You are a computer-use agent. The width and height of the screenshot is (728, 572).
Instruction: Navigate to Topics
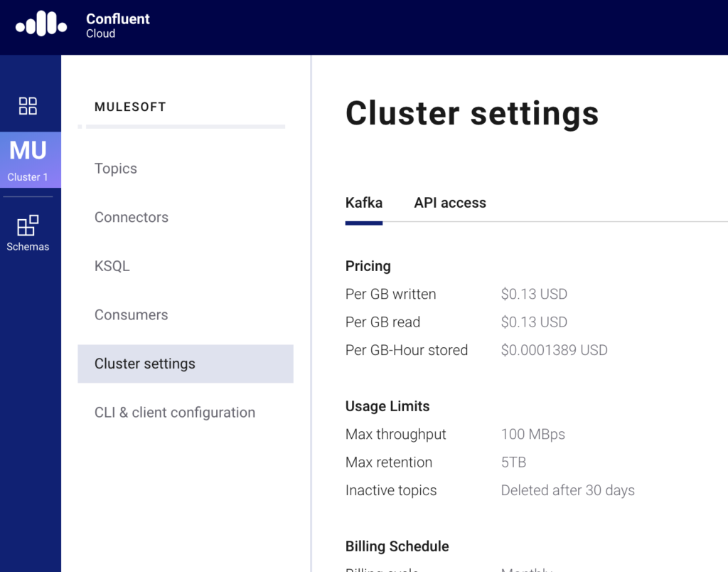115,169
